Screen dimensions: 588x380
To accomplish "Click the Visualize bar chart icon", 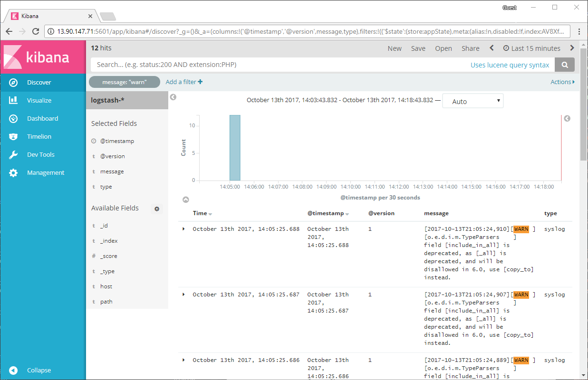I will coord(13,100).
